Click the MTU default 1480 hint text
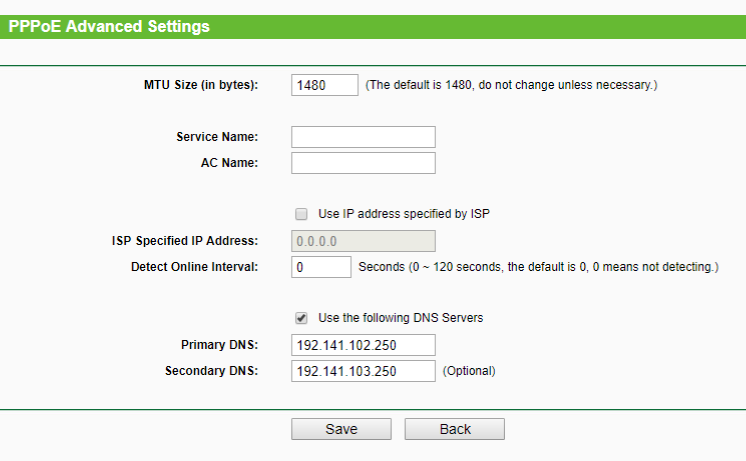This screenshot has height=461, width=746. (511, 85)
